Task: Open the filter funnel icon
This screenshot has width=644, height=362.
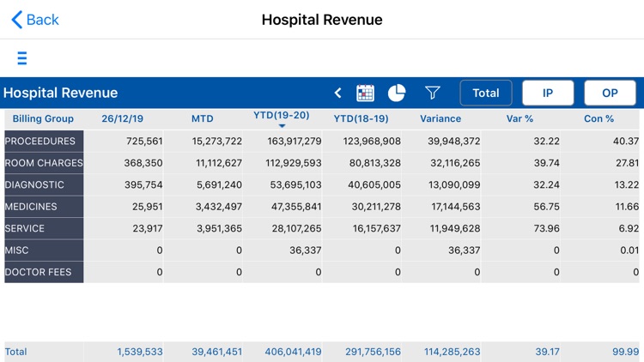Action: coord(433,93)
